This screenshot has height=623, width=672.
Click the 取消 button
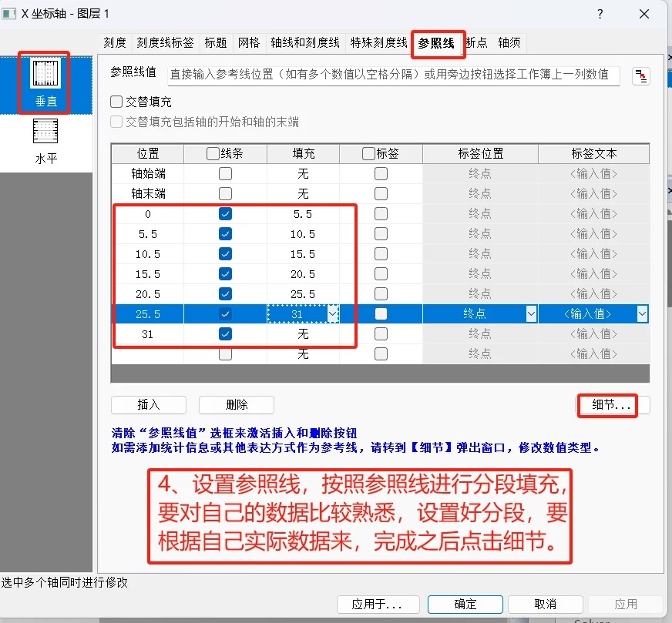tap(545, 605)
